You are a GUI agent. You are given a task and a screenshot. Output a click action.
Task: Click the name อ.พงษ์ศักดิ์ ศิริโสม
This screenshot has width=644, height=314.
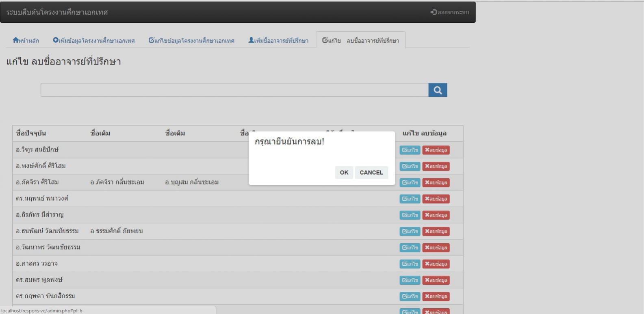click(41, 166)
